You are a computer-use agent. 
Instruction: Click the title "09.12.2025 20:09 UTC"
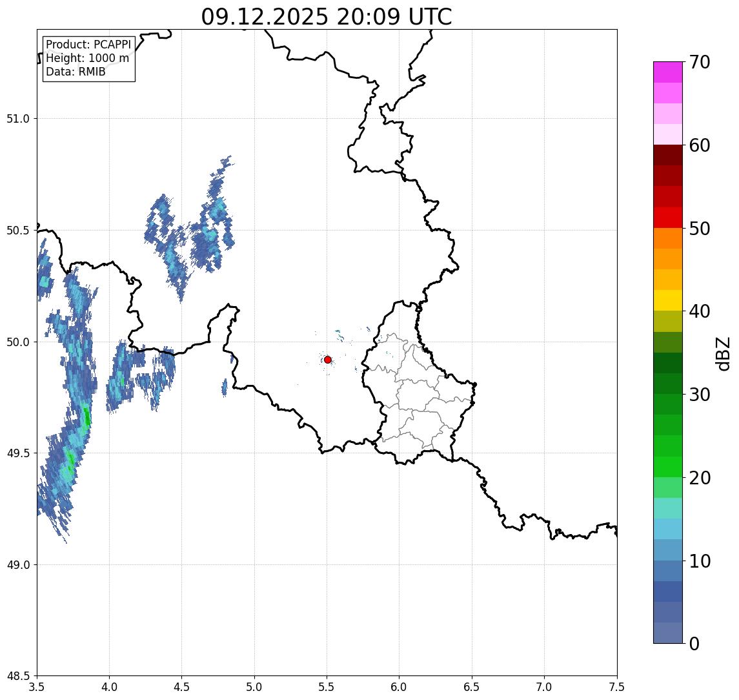[x=327, y=17]
